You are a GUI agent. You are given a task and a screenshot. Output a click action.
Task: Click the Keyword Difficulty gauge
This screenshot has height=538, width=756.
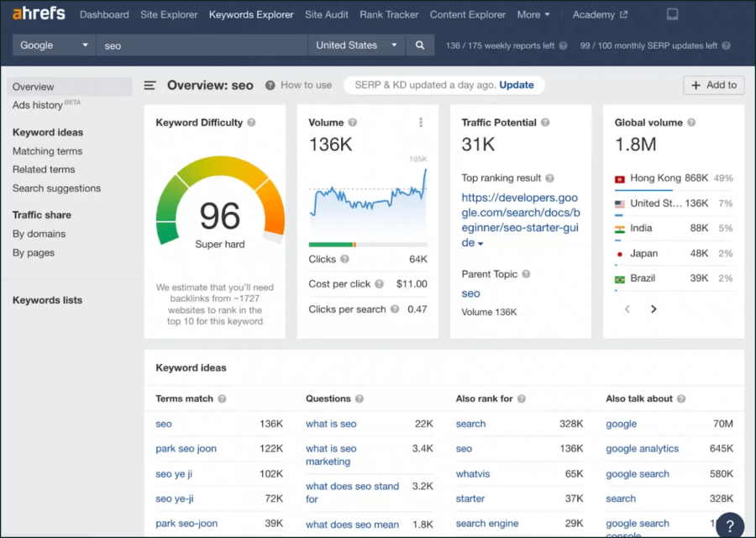pyautogui.click(x=220, y=202)
